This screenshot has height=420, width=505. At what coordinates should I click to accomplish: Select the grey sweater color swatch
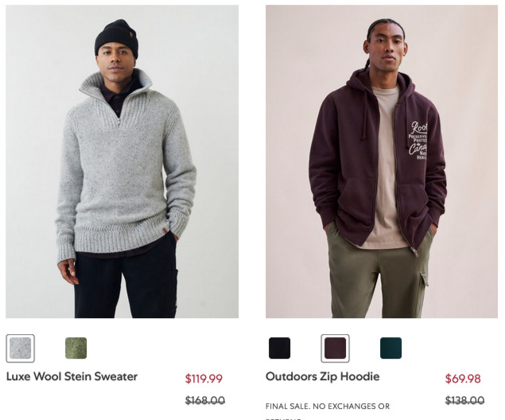[20, 348]
